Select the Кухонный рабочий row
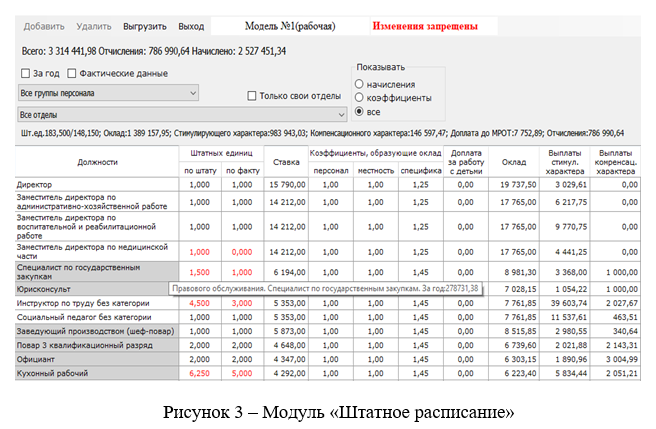Viewport: 656px width, 429px height. [97, 371]
